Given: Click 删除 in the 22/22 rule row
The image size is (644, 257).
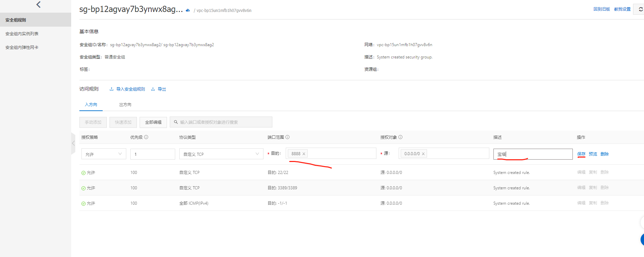Looking at the screenshot, I should (605, 172).
